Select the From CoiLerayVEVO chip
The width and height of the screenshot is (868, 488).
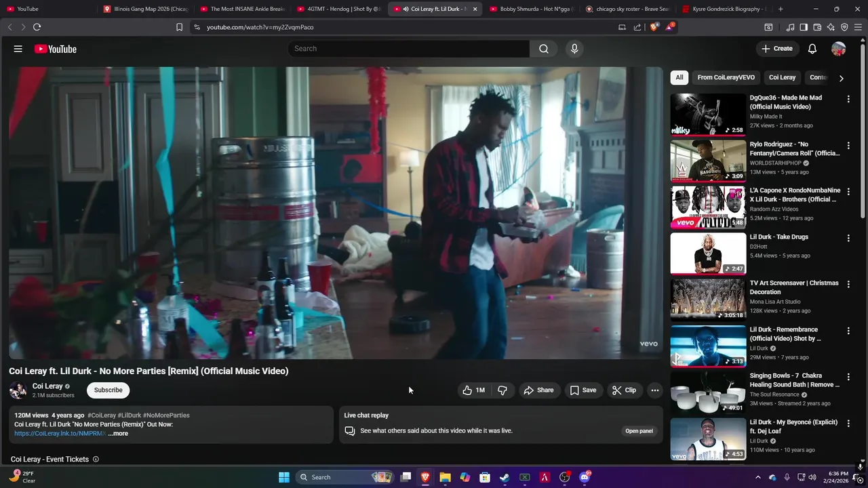tap(726, 77)
